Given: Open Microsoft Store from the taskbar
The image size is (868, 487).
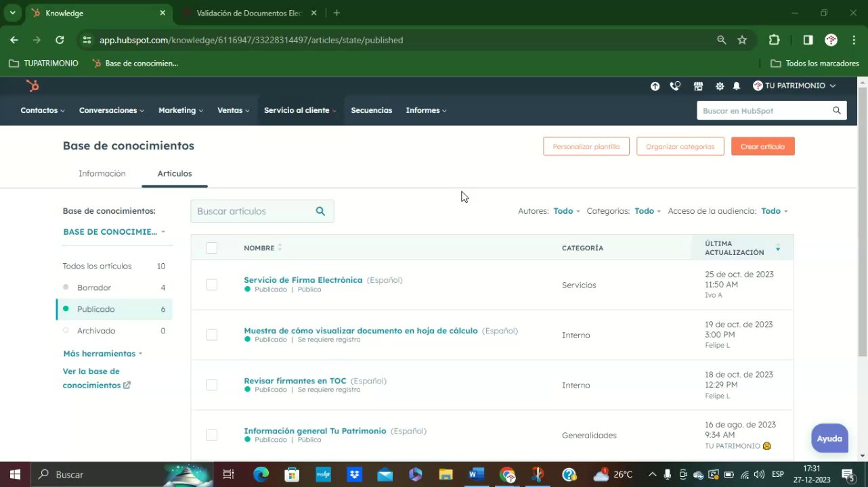Looking at the screenshot, I should coord(292,474).
